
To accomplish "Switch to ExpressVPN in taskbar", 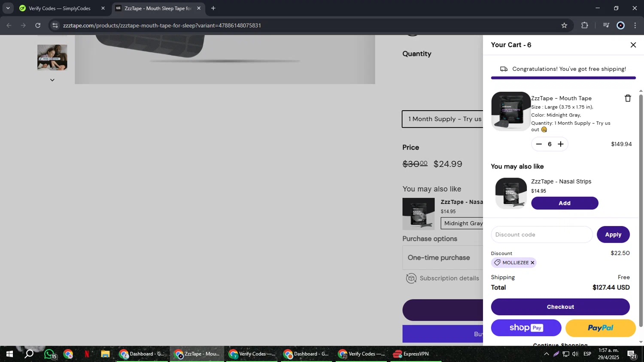I will (415, 354).
